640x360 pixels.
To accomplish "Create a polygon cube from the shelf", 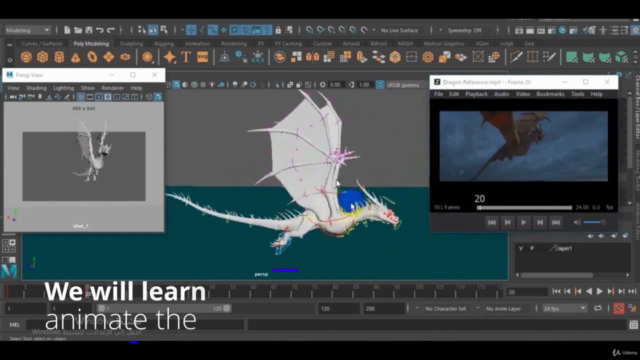I will point(42,57).
